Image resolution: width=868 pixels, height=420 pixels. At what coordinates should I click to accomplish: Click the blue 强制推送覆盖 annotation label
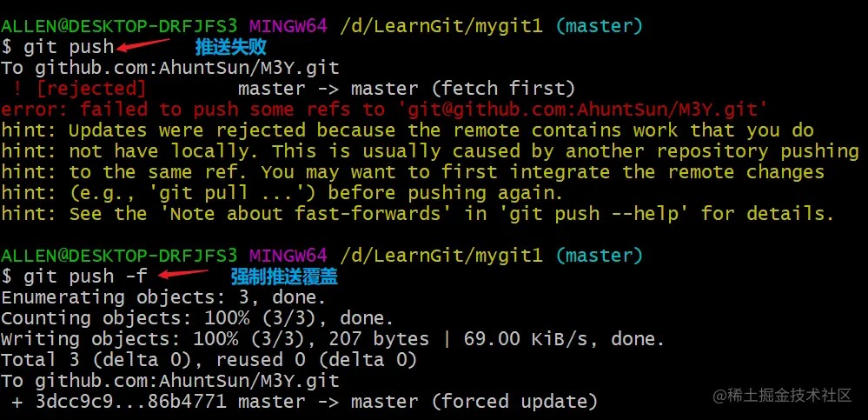pos(284,277)
